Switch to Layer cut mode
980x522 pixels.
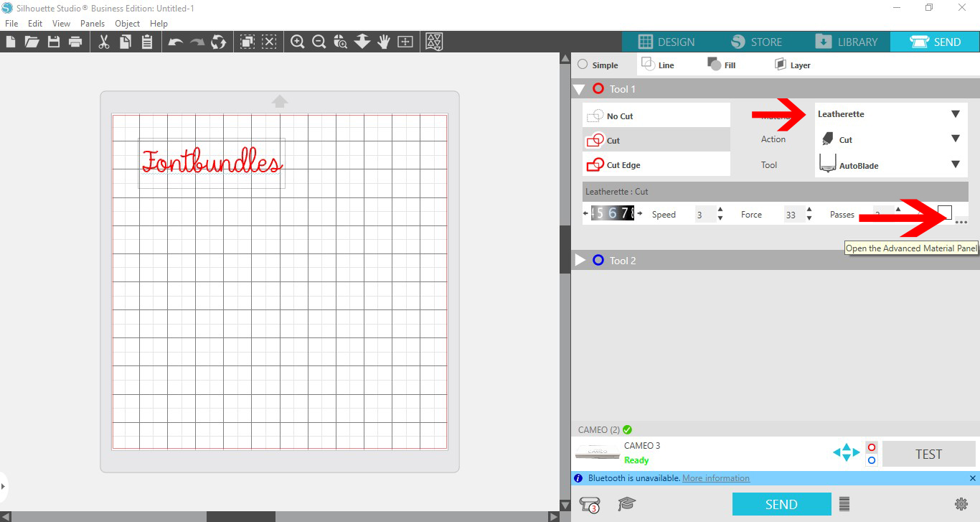pos(792,65)
